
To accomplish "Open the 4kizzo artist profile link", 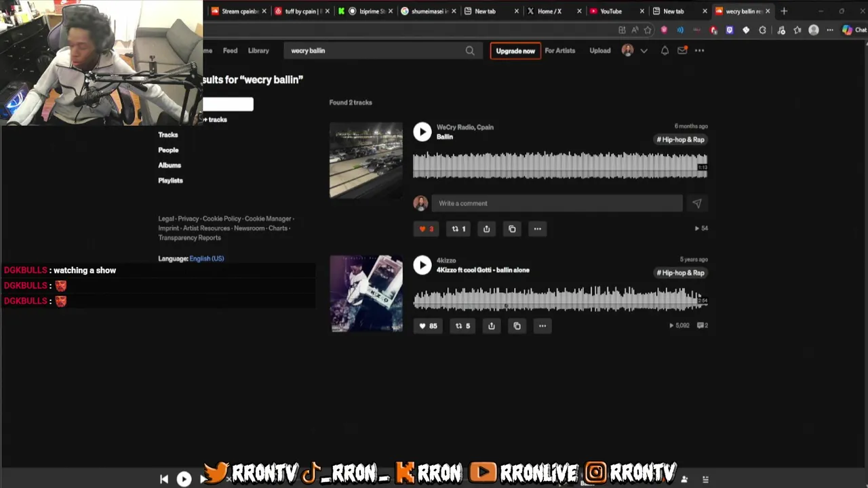I will 446,260.
